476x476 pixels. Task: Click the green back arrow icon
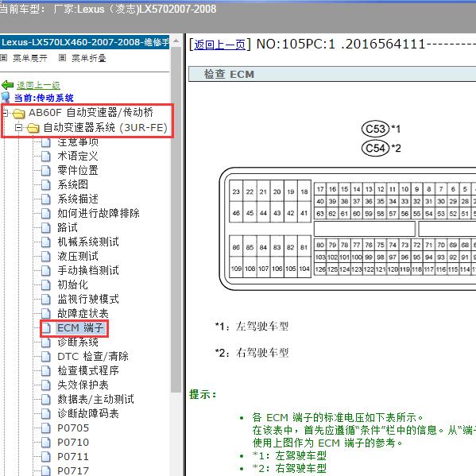8,85
